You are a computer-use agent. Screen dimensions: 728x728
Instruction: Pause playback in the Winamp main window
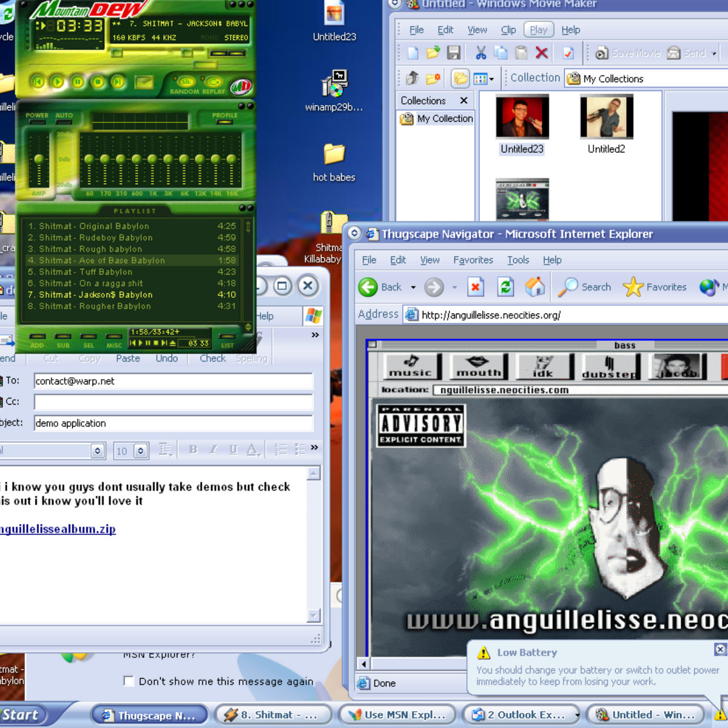(x=78, y=81)
